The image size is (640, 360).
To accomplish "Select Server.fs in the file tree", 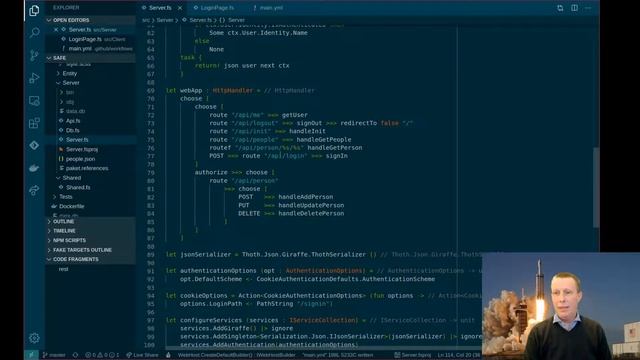I will pyautogui.click(x=77, y=140).
